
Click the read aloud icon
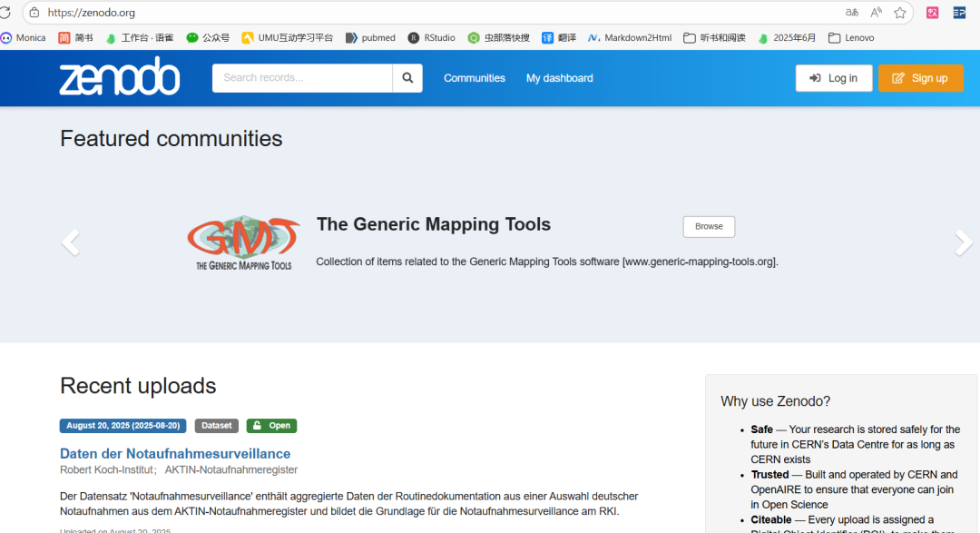click(x=876, y=13)
